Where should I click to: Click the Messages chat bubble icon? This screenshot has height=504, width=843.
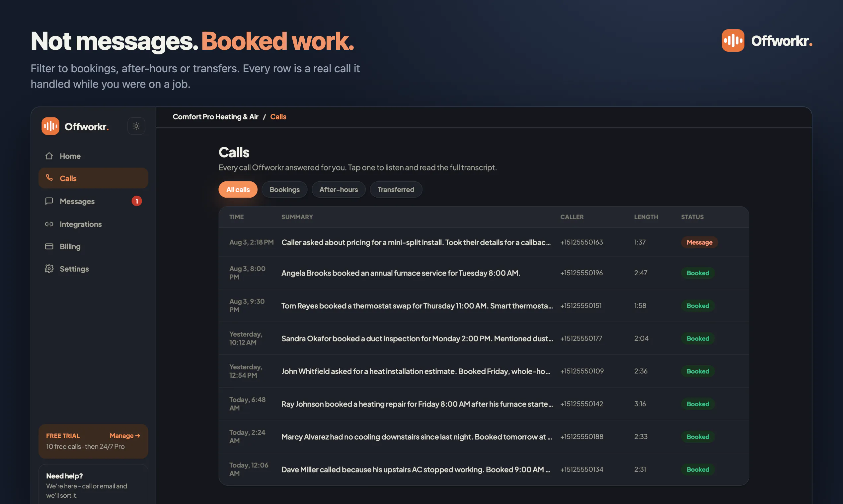coord(49,201)
